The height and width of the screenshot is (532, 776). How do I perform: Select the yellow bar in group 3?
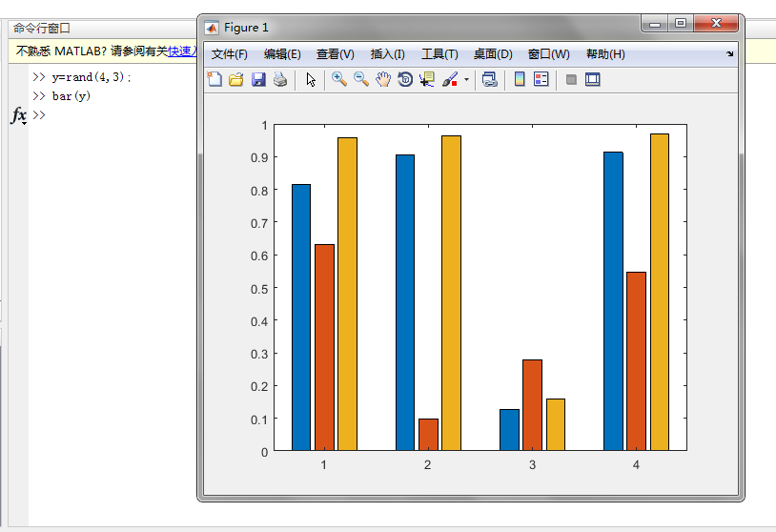[556, 424]
